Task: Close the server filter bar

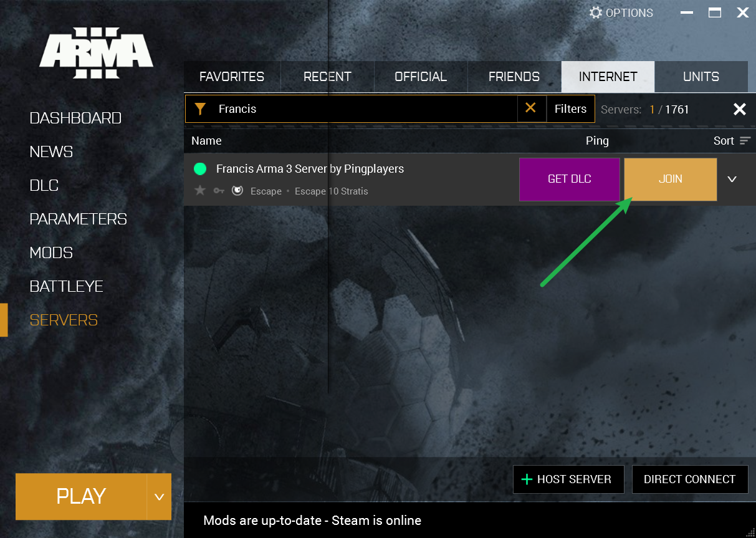Action: point(739,109)
